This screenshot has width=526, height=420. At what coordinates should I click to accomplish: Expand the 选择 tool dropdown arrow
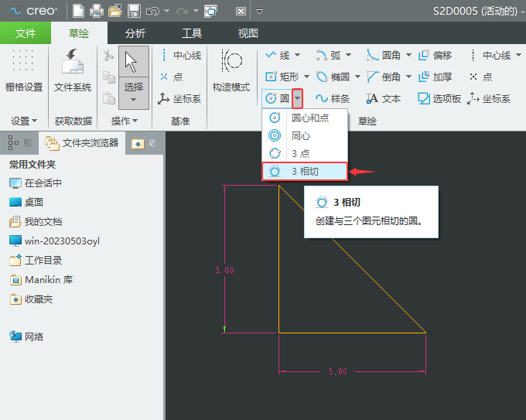[x=134, y=100]
